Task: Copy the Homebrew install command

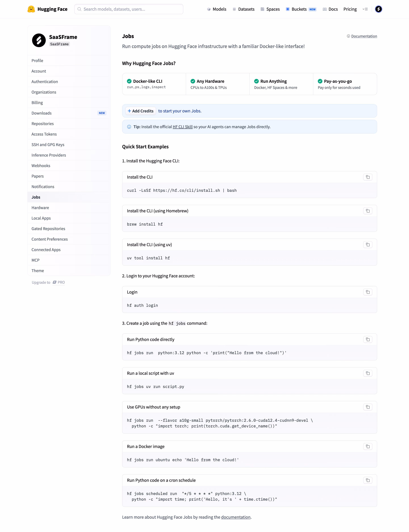Action: pyautogui.click(x=368, y=211)
